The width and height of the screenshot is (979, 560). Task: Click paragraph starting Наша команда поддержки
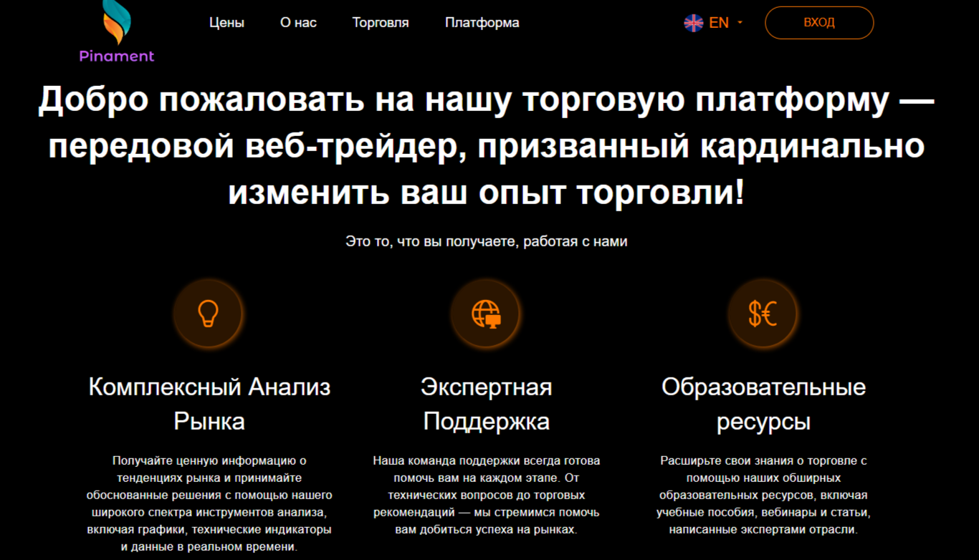click(487, 495)
